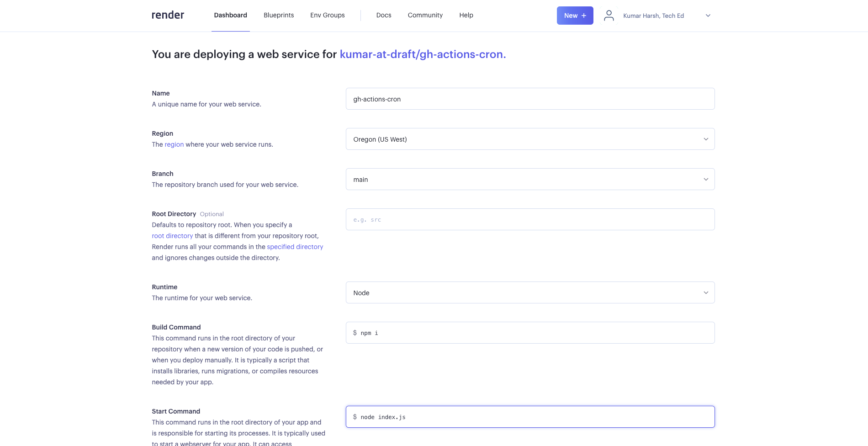Click the render logo
This screenshot has width=868, height=446.
[x=168, y=15]
